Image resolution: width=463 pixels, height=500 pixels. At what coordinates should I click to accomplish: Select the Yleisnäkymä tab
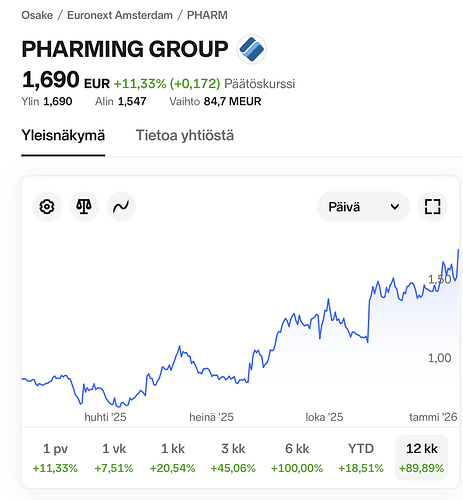(x=63, y=135)
